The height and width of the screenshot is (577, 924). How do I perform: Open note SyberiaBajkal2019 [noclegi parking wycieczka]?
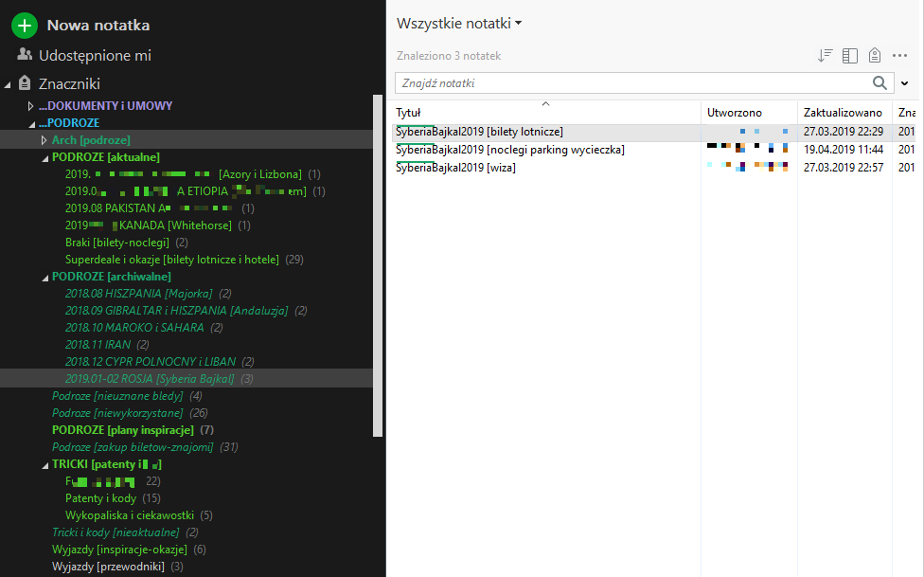point(509,150)
